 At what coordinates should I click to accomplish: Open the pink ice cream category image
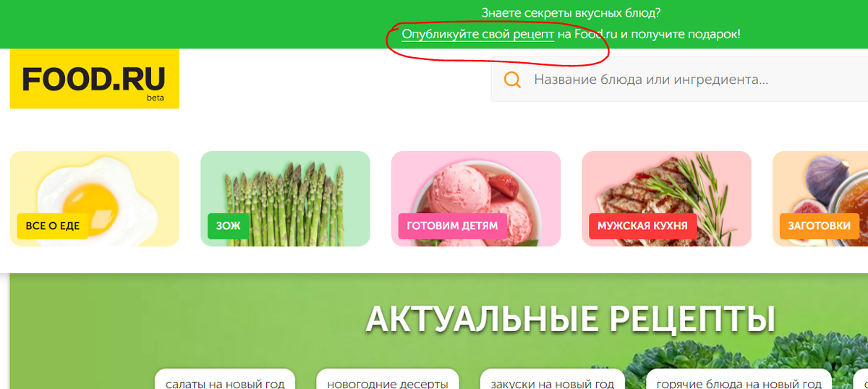[x=476, y=199]
